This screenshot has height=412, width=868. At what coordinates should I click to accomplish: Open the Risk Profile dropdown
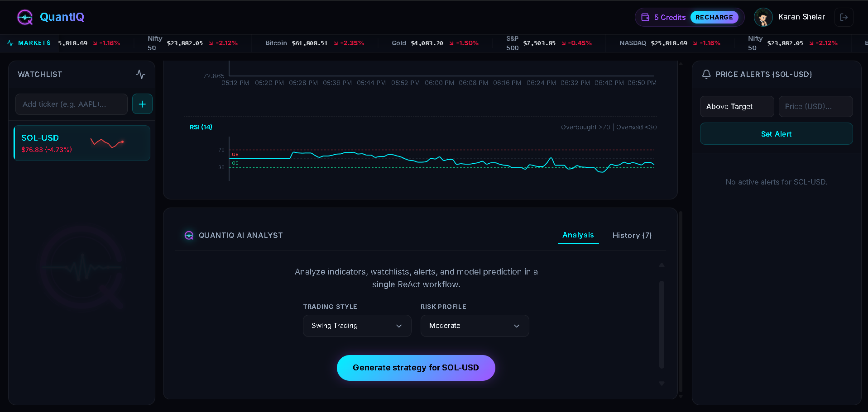click(x=475, y=326)
